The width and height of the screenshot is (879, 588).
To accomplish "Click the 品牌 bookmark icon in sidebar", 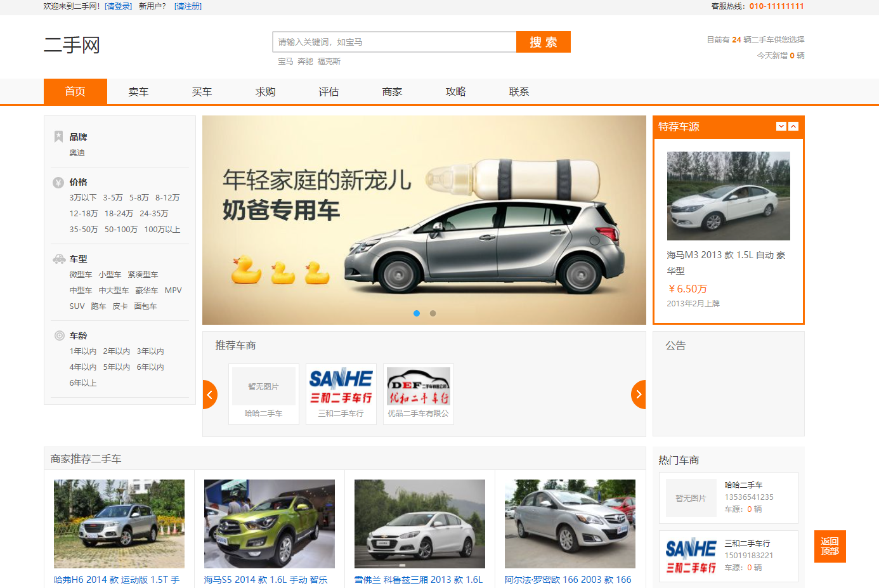I will pos(58,136).
